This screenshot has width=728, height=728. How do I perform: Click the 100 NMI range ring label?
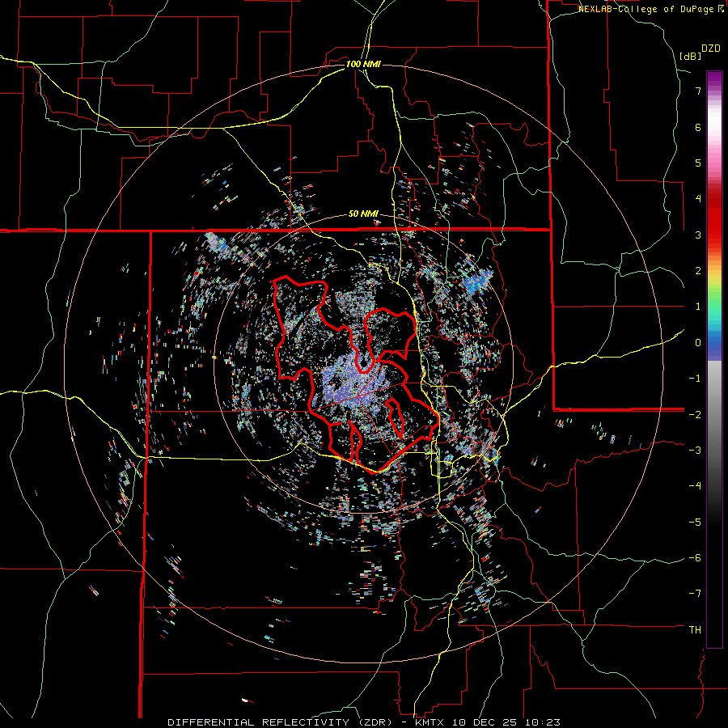tap(363, 64)
